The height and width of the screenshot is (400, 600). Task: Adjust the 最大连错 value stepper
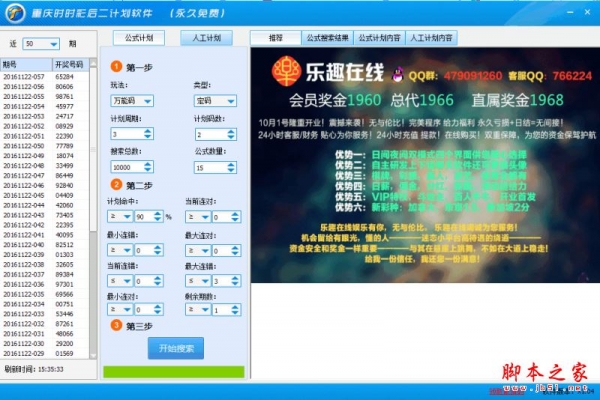click(x=235, y=281)
